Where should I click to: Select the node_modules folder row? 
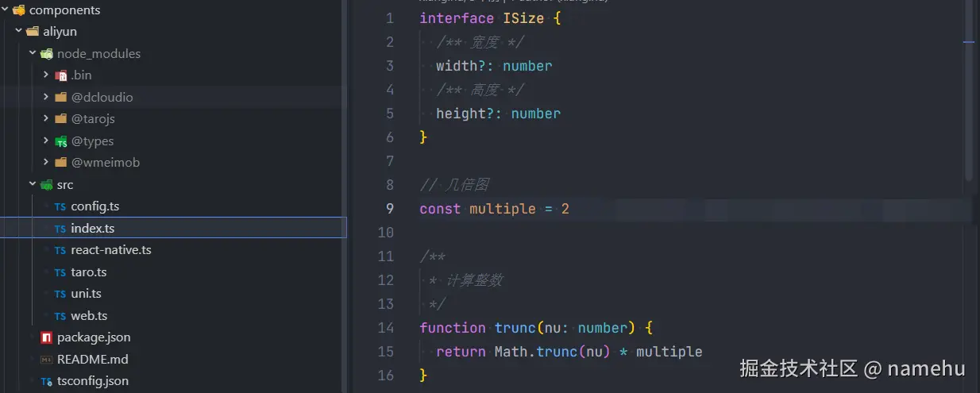[x=172, y=53]
